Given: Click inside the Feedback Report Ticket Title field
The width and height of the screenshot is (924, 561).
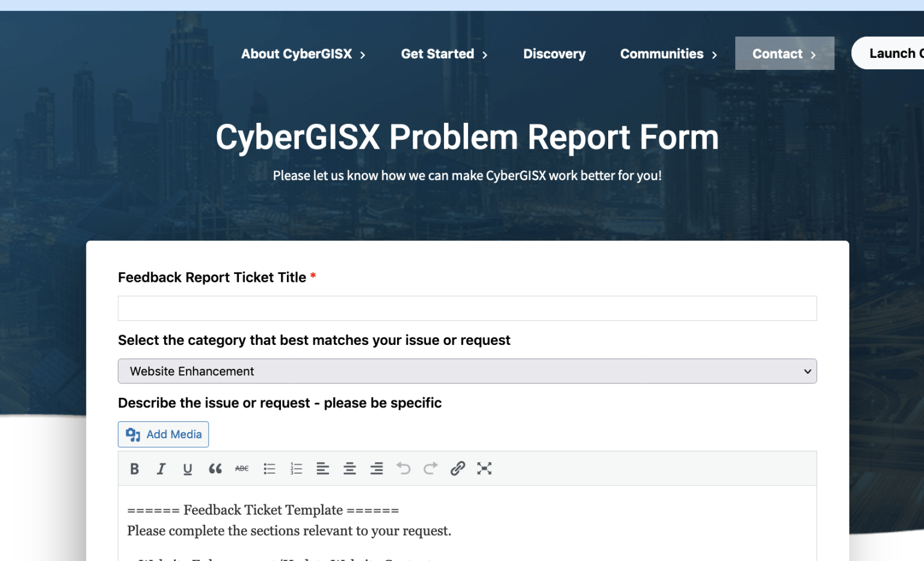Looking at the screenshot, I should 467,308.
